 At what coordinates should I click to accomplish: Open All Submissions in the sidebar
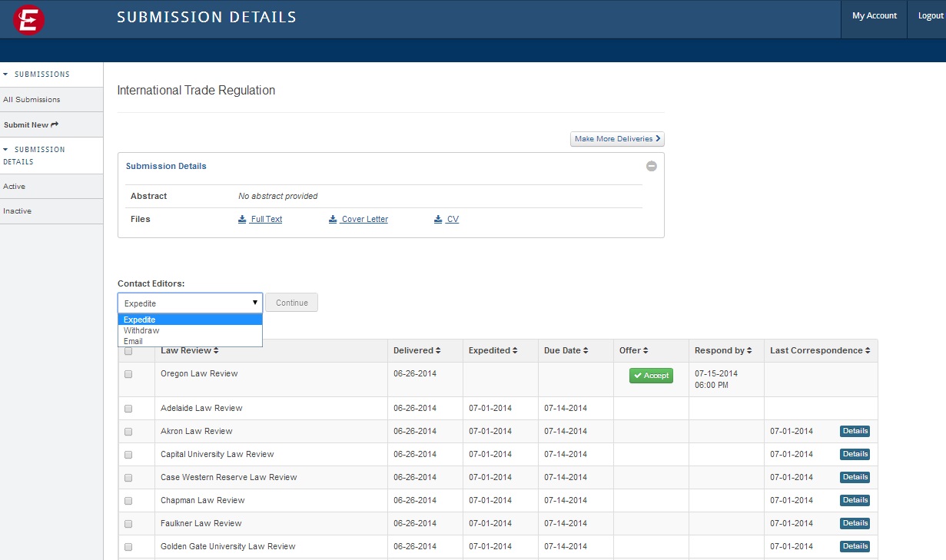click(x=32, y=100)
